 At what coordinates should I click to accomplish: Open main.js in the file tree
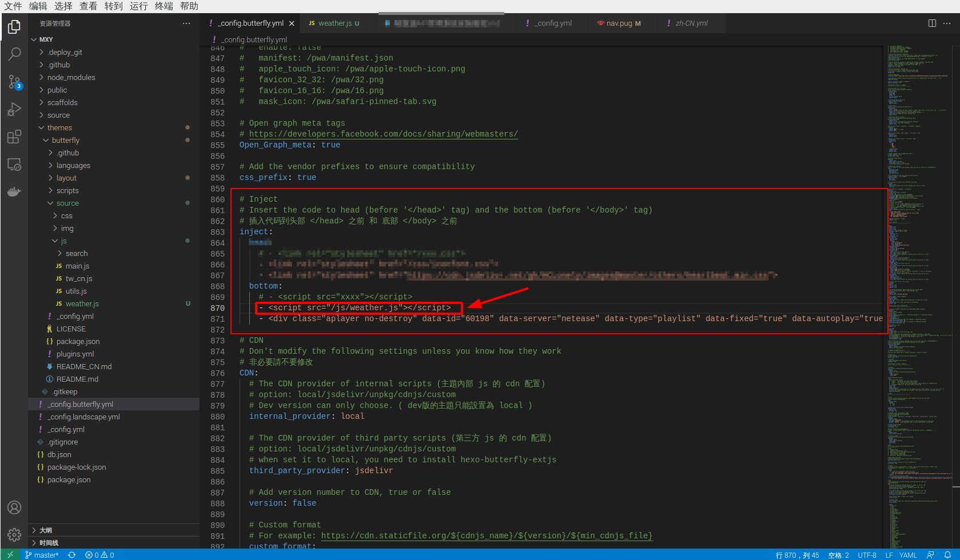[x=77, y=266]
